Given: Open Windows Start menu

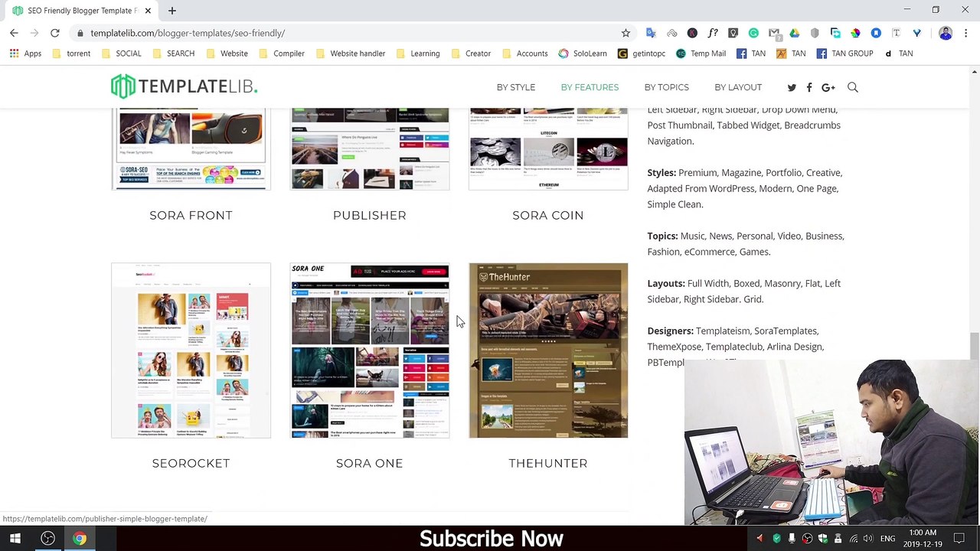Looking at the screenshot, I should (15, 539).
